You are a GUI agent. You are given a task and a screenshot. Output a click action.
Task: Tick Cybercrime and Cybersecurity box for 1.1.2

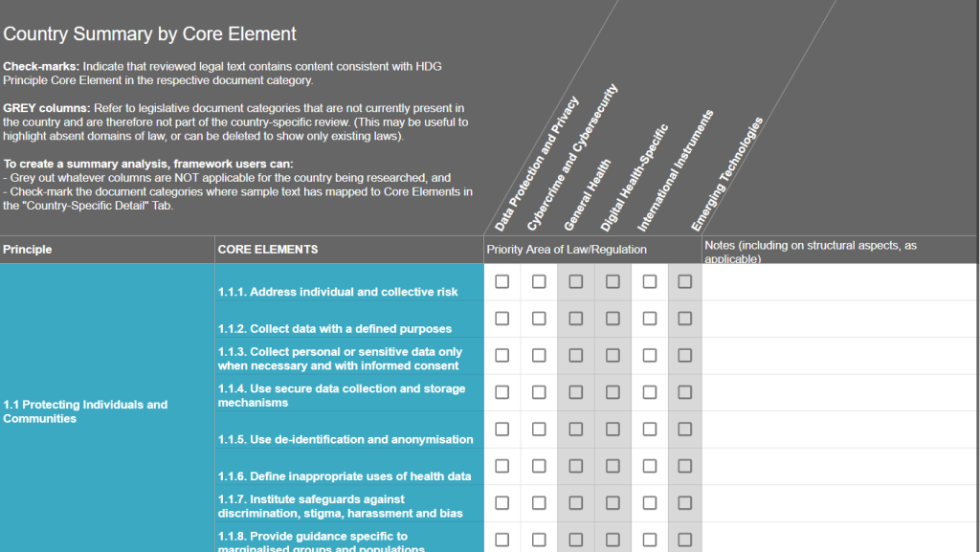[x=539, y=319]
